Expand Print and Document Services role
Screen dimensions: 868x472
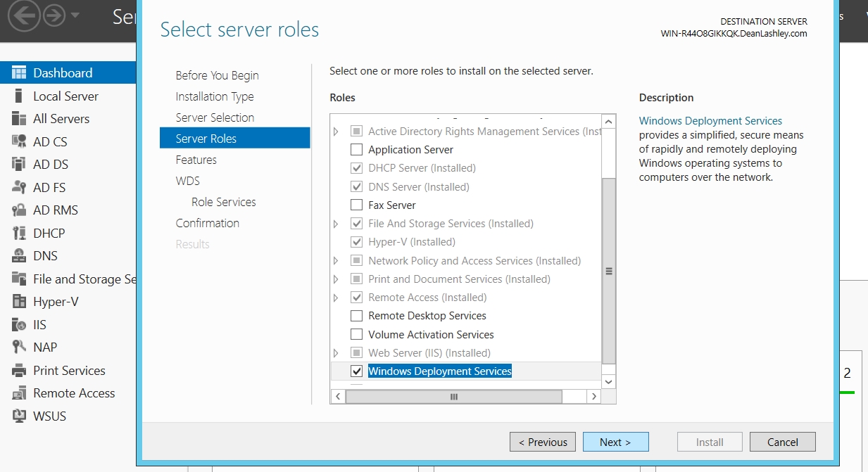[336, 279]
